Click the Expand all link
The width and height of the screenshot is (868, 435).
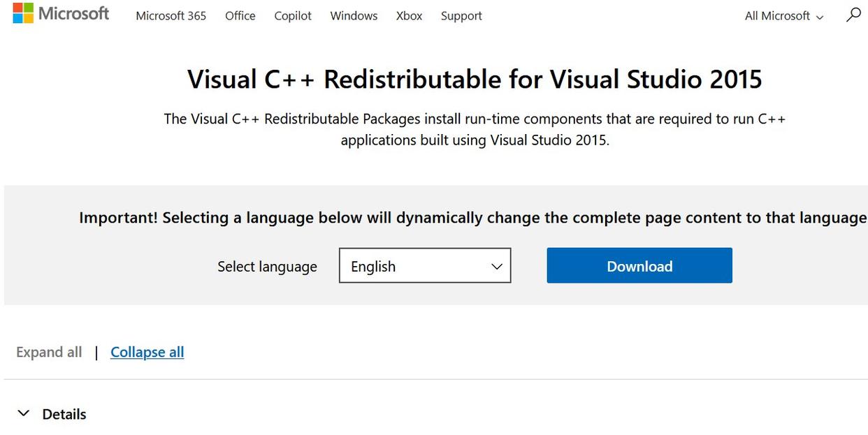click(49, 352)
